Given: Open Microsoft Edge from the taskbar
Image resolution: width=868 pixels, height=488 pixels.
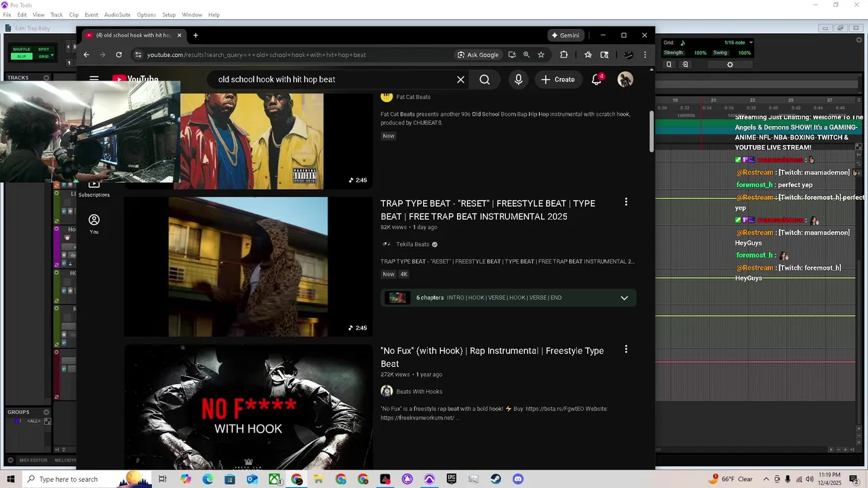Looking at the screenshot, I should (208, 479).
